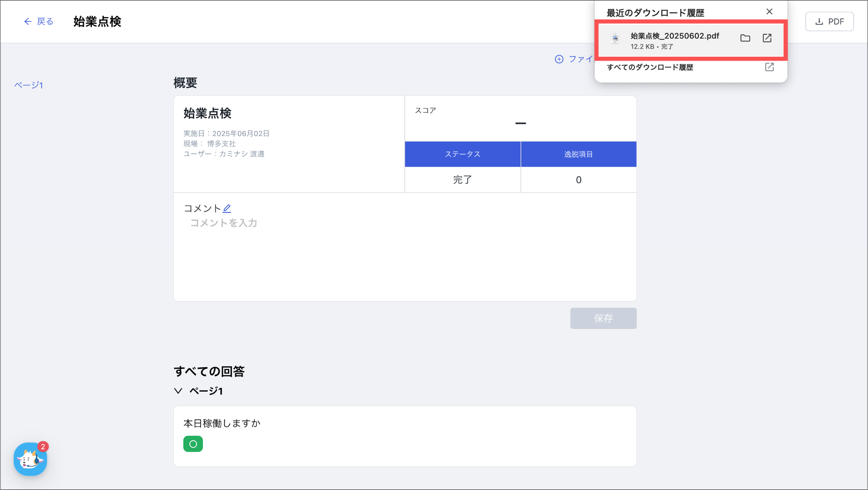This screenshot has height=490, width=868.
Task: Open downloaded PDF in new tab
Action: tap(767, 38)
